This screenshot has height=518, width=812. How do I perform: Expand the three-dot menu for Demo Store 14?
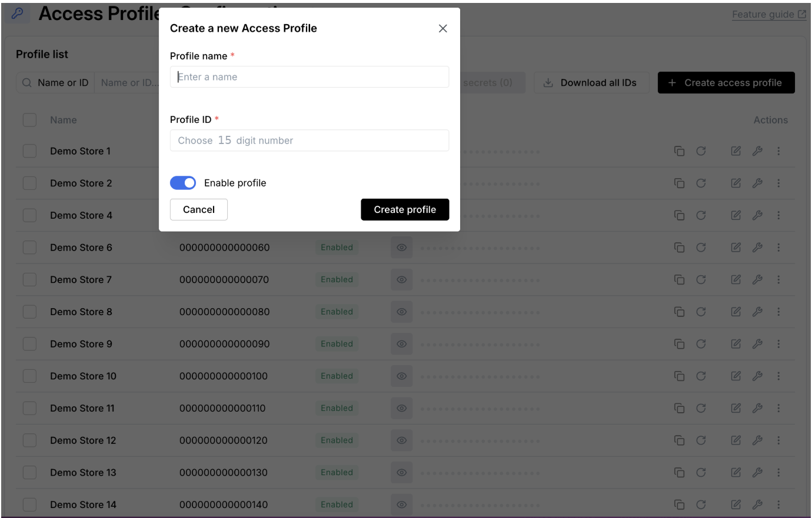coord(778,504)
